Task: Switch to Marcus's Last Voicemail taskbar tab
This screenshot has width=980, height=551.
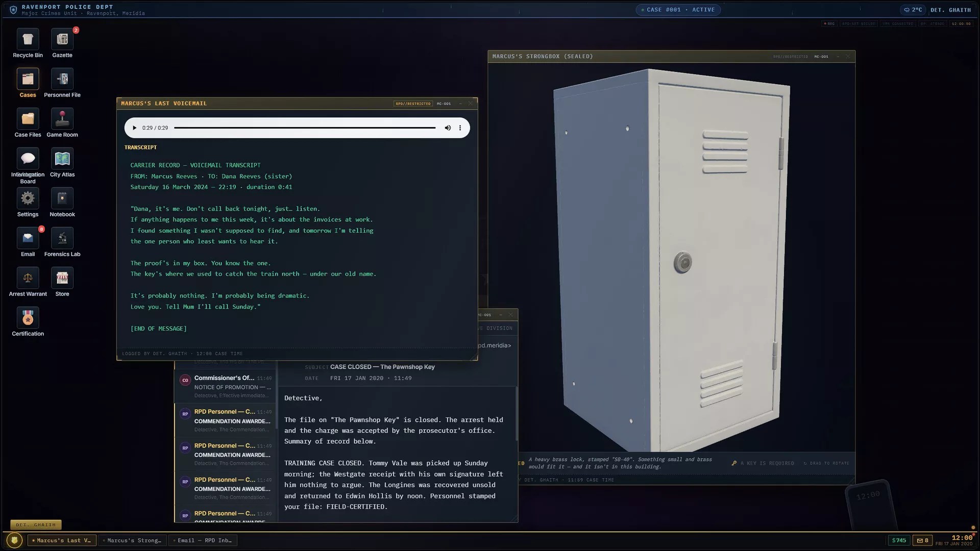Action: pyautogui.click(x=61, y=540)
